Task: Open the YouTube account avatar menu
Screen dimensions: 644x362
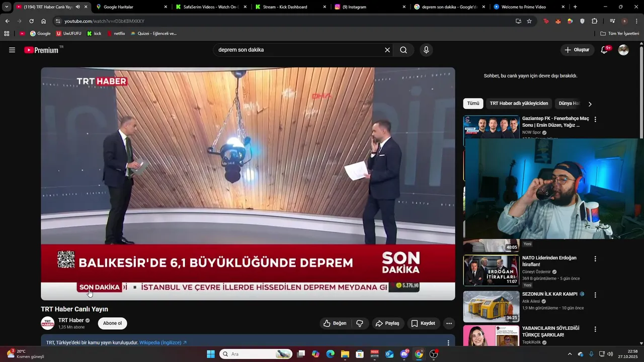Action: coord(623,50)
